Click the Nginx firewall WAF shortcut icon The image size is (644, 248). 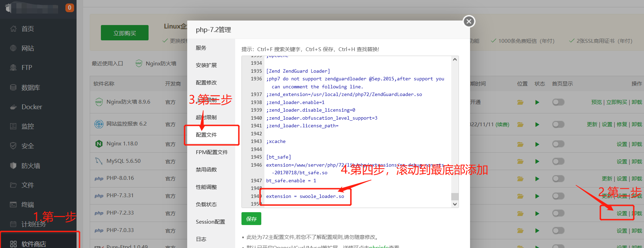click(139, 63)
